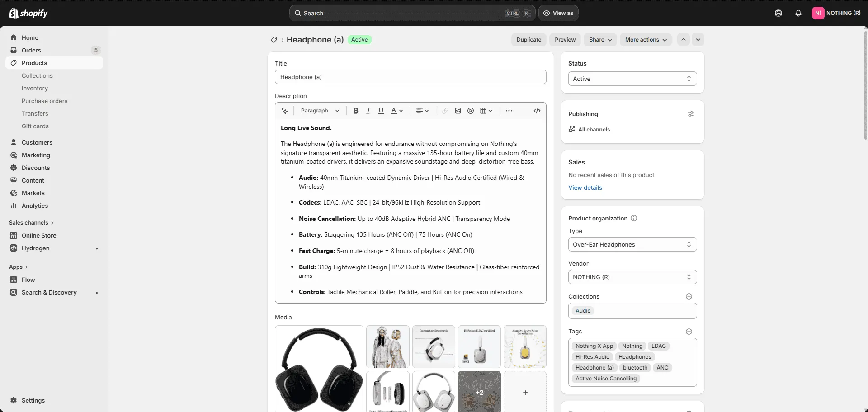Open text alignment options
This screenshot has height=412, width=868.
coord(422,111)
